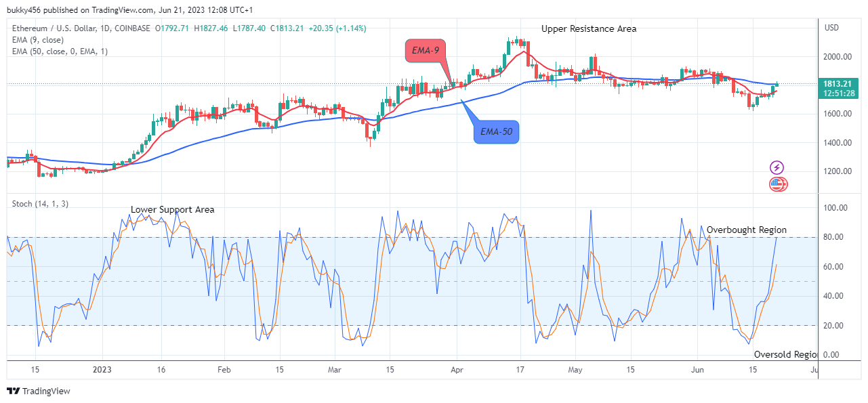Click the Feb label on the time axis
Screen dimensions: 868x403
coord(224,370)
